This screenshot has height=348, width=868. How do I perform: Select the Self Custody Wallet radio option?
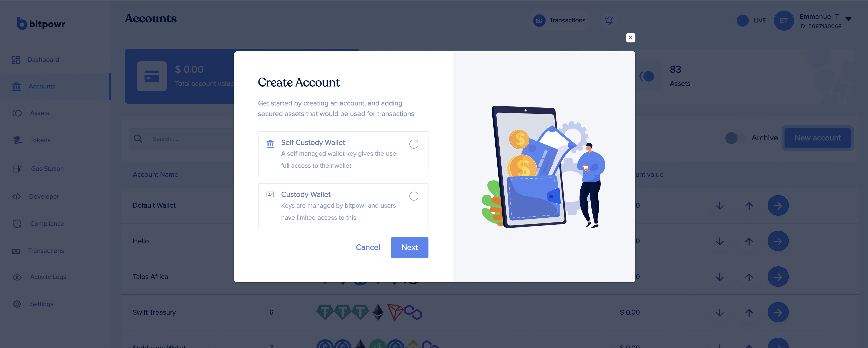413,144
